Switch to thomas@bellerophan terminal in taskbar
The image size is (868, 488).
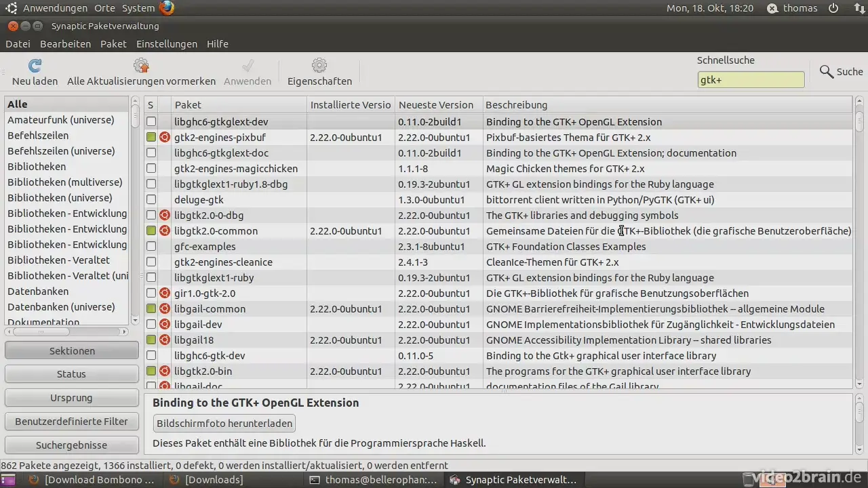tap(374, 480)
